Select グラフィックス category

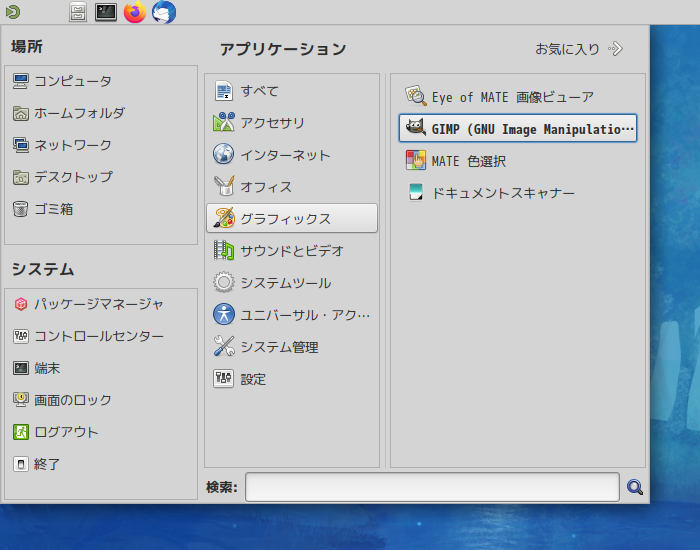pyautogui.click(x=292, y=218)
